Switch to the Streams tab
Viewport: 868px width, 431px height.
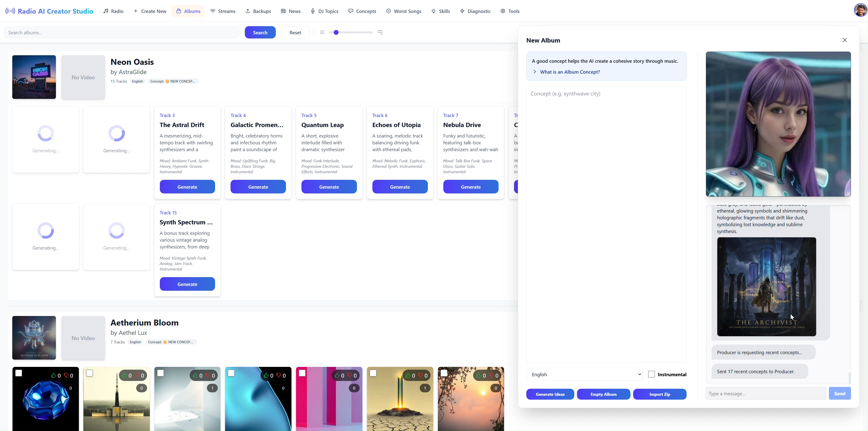point(222,11)
